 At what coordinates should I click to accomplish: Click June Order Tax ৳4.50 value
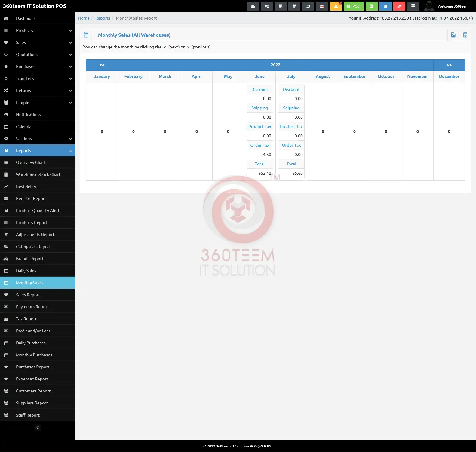pyautogui.click(x=266, y=155)
